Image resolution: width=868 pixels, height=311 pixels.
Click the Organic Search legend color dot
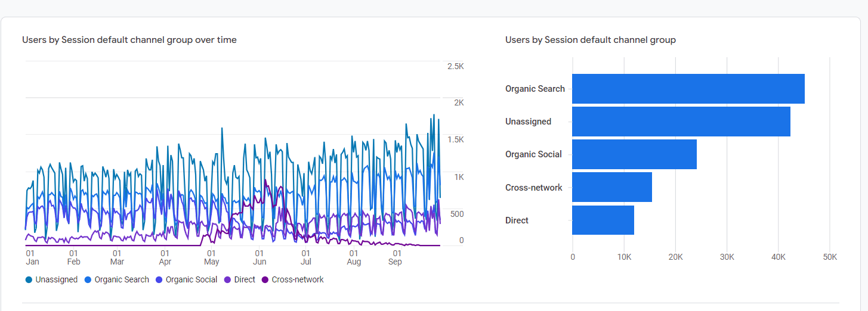[x=88, y=280]
